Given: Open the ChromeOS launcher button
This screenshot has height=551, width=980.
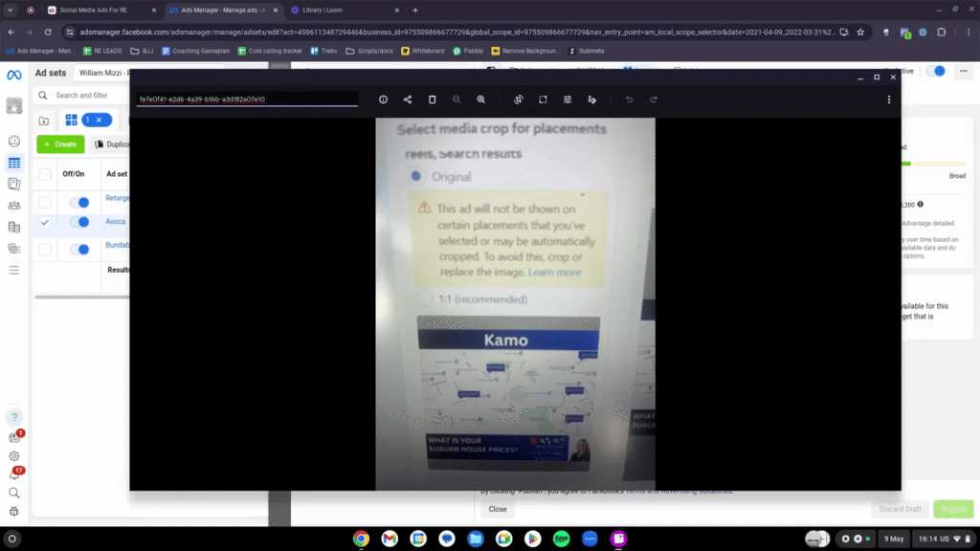Looking at the screenshot, I should click(x=11, y=539).
